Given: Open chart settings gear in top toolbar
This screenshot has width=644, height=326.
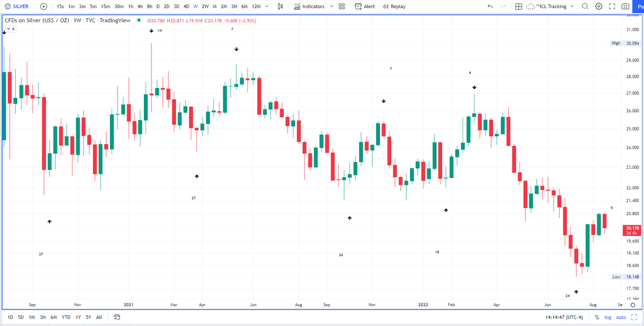Looking at the screenshot, I should pos(598,6).
